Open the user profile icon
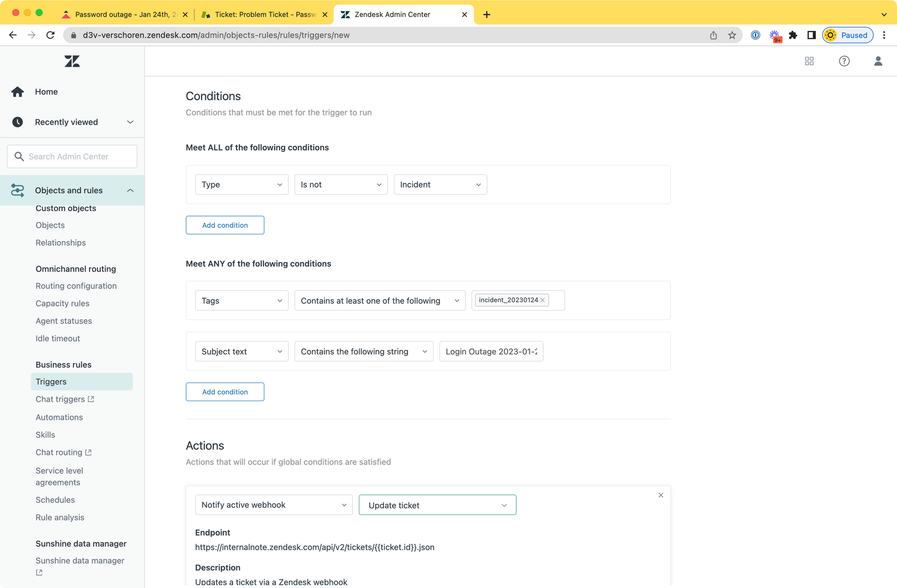897x588 pixels. pos(878,61)
